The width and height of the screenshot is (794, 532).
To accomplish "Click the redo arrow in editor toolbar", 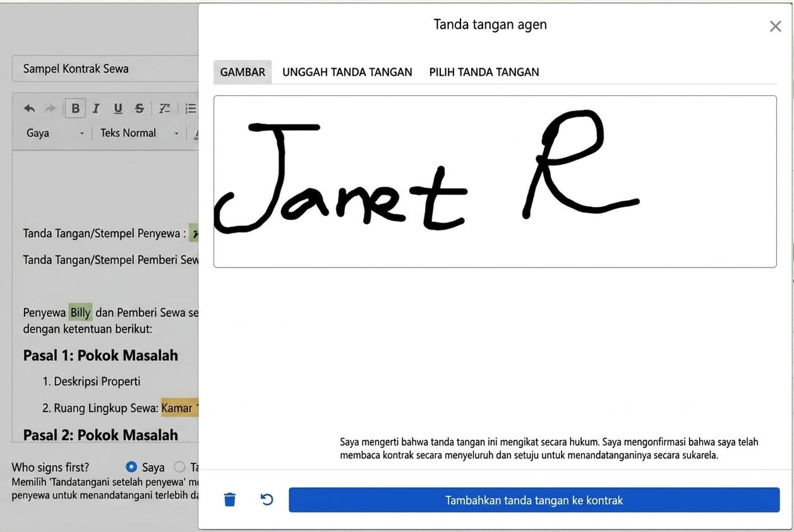I will [x=51, y=109].
